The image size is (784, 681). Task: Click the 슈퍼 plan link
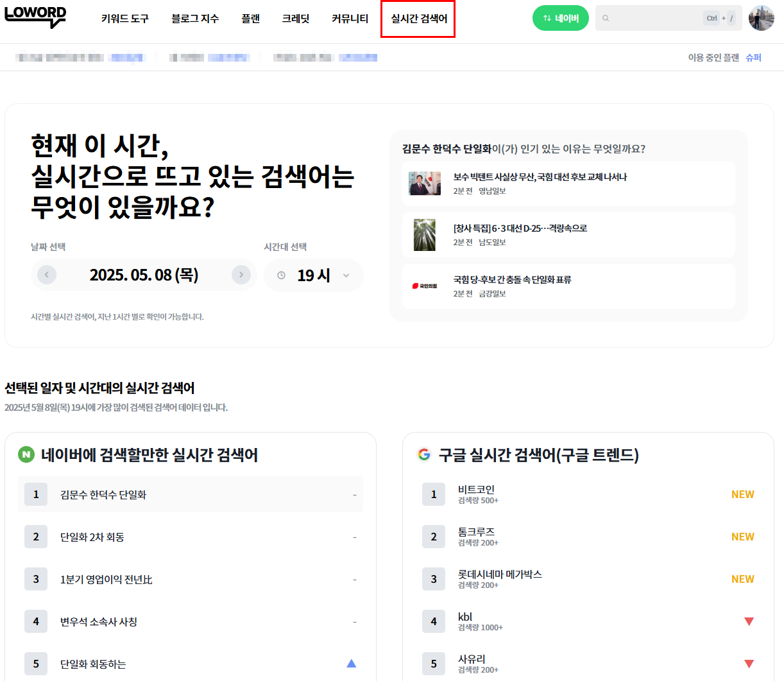click(x=753, y=58)
